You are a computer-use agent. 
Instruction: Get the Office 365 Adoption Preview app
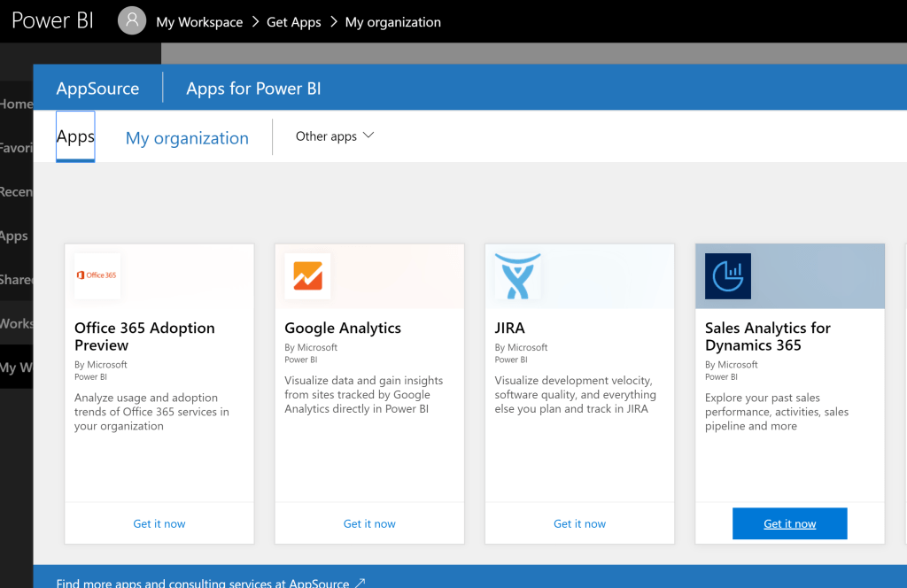click(159, 523)
